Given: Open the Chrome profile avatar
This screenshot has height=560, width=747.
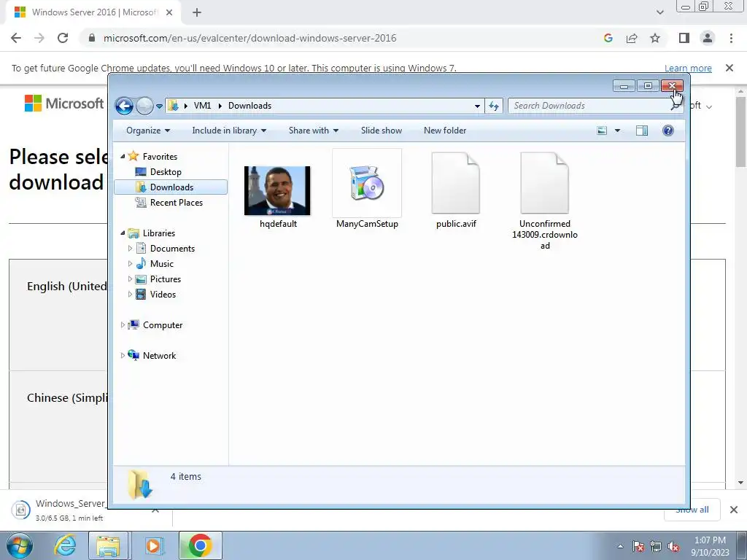Looking at the screenshot, I should (x=708, y=38).
